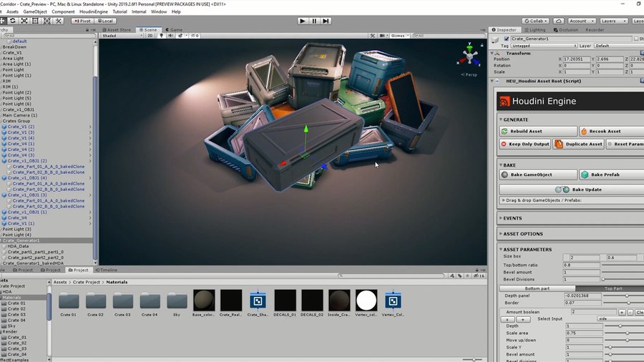
Task: Switch to the Occlusion tab
Action: click(x=565, y=30)
